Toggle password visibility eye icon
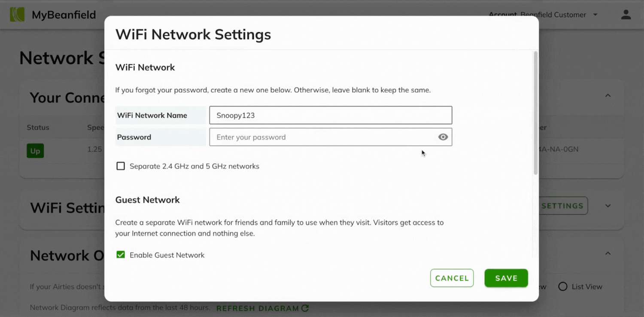Image resolution: width=644 pixels, height=317 pixels. point(443,137)
